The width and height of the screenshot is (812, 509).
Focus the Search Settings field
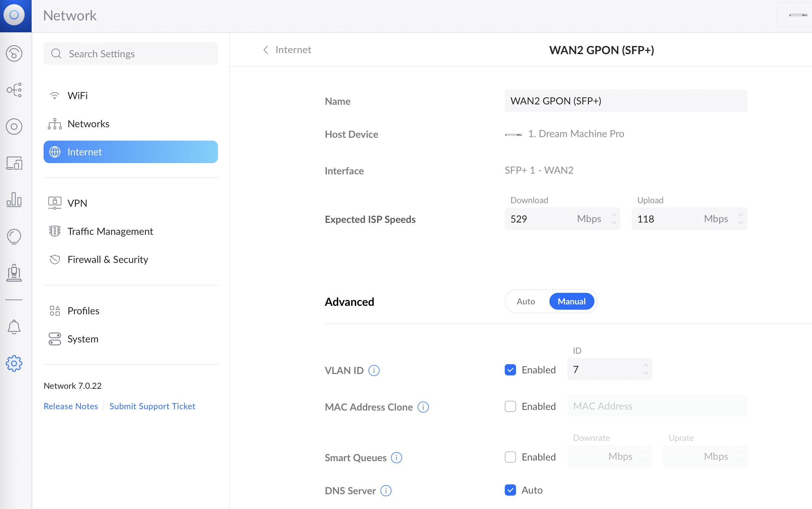131,53
